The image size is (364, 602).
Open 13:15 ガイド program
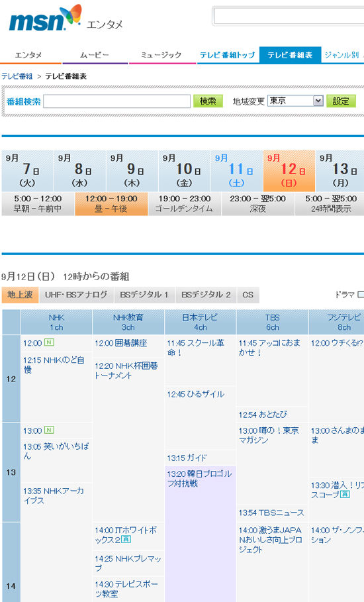click(187, 458)
